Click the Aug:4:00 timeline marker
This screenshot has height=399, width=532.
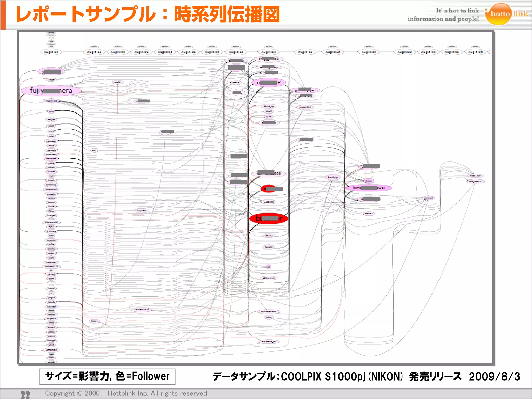(x=118, y=52)
